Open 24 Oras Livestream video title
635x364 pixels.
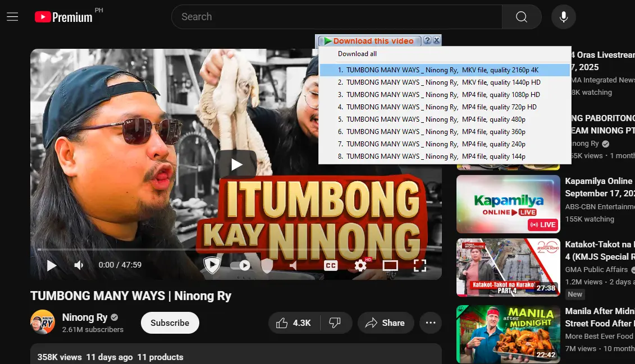(603, 61)
